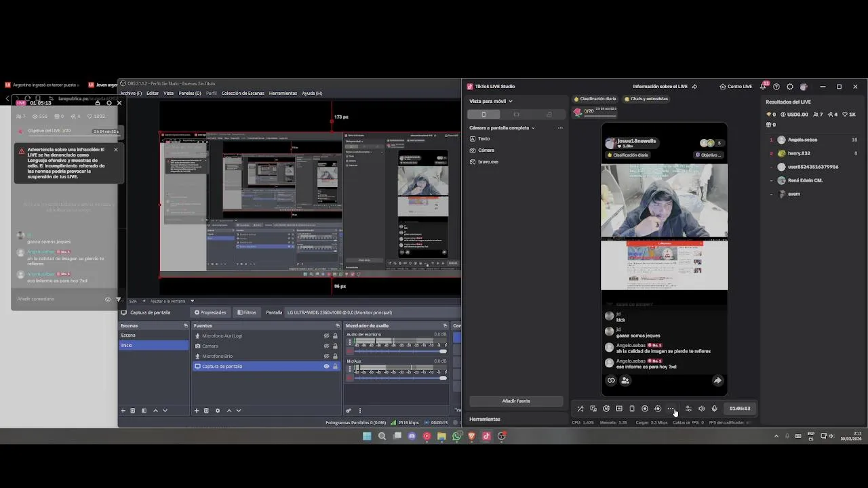Show the Microfono Brio source
This screenshot has width=868, height=488.
pos(326,357)
